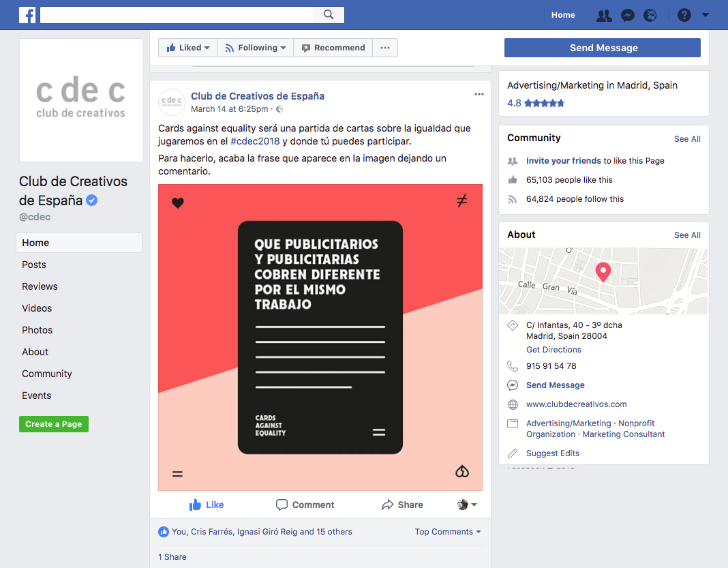Click the Send Message link in About

(x=556, y=385)
